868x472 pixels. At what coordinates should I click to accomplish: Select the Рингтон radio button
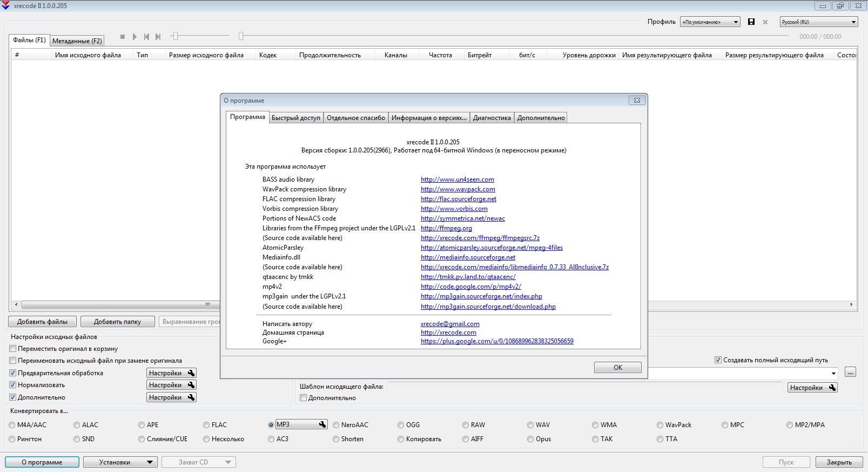point(12,439)
